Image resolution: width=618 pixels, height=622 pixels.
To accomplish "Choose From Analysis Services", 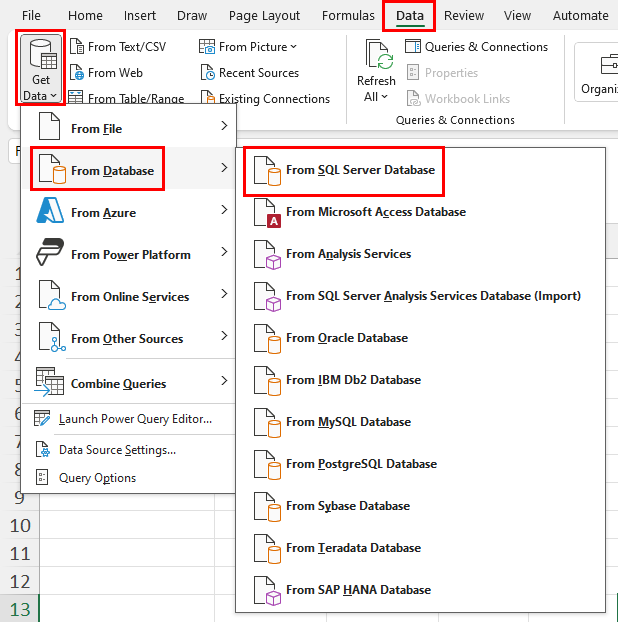I will 420,254.
